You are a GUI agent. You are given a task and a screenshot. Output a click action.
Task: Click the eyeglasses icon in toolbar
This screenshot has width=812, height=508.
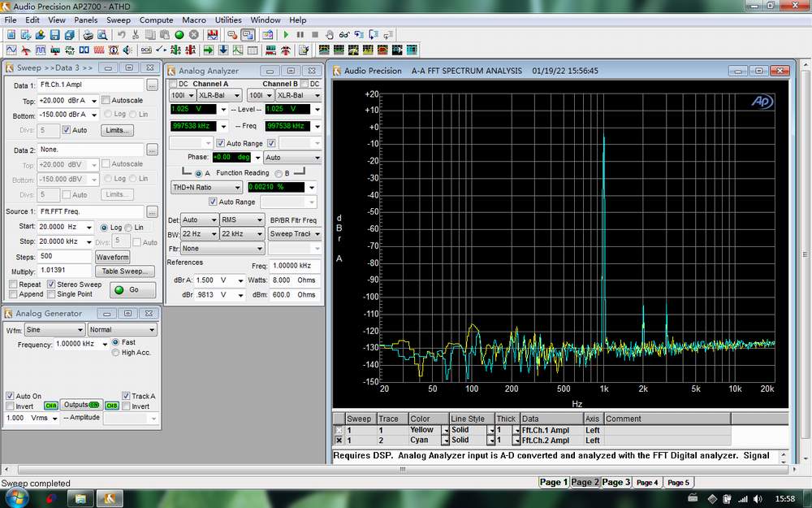[x=343, y=35]
